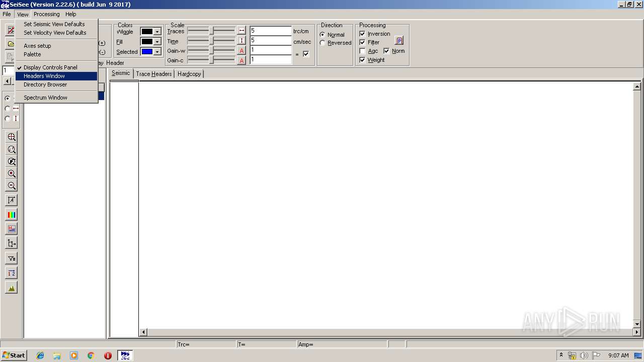The image size is (644, 362).
Task: Click the Windows Start button
Action: click(x=14, y=355)
